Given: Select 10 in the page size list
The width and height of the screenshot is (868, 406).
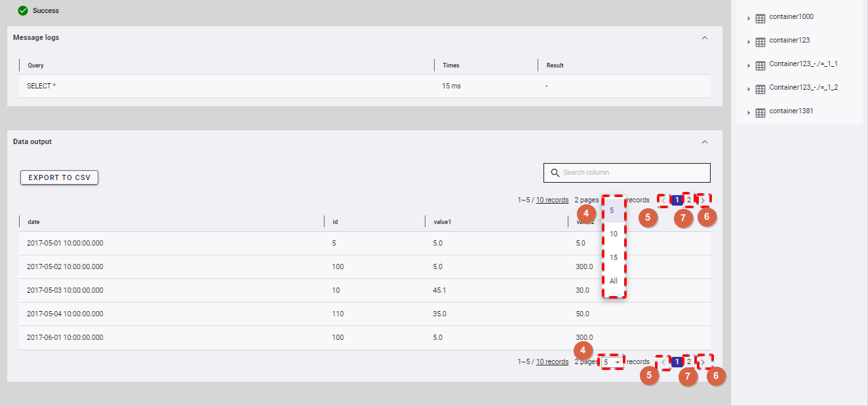Looking at the screenshot, I should (x=614, y=234).
